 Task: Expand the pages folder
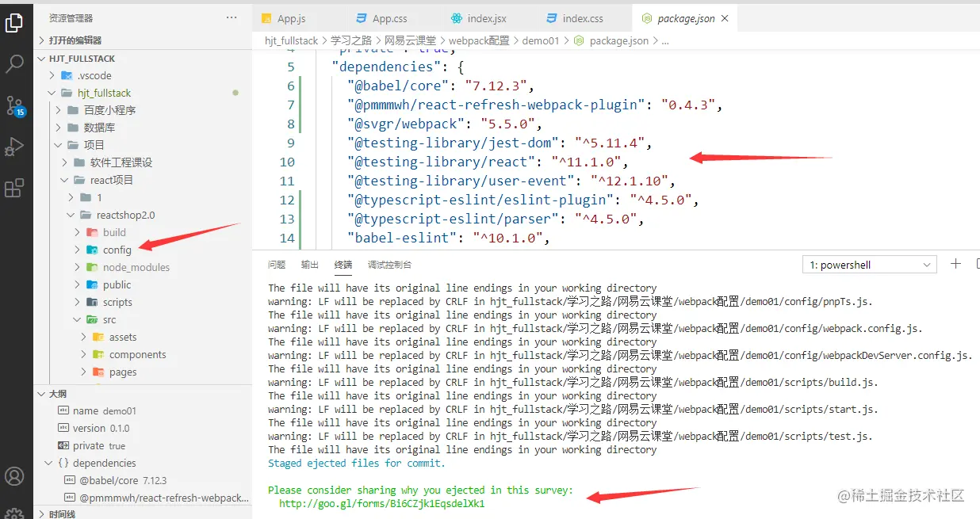(144, 372)
